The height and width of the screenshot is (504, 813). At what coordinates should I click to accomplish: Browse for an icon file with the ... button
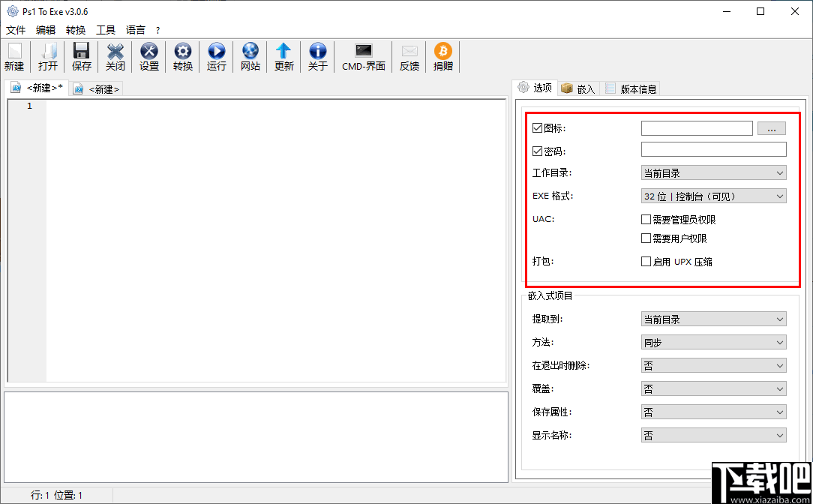(771, 128)
